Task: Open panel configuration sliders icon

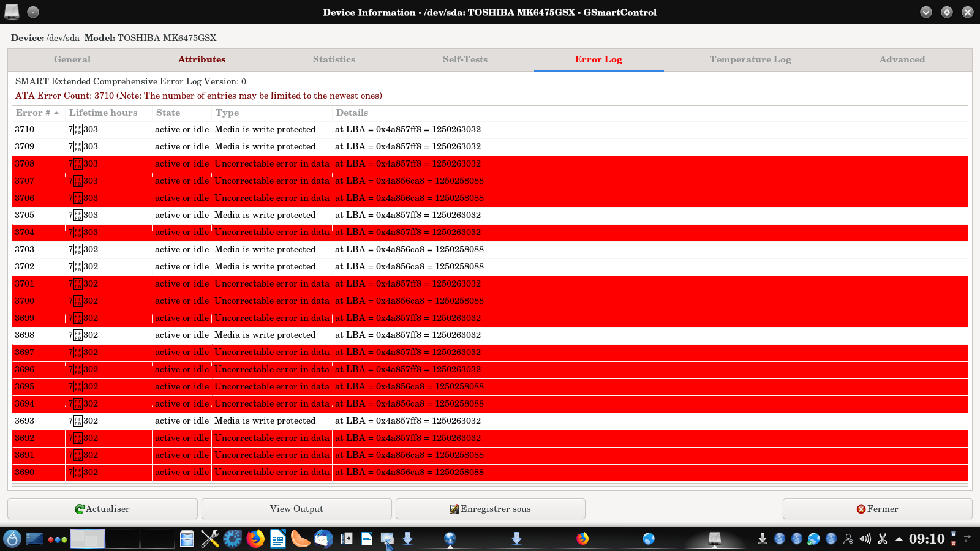Action: pyautogui.click(x=968, y=539)
